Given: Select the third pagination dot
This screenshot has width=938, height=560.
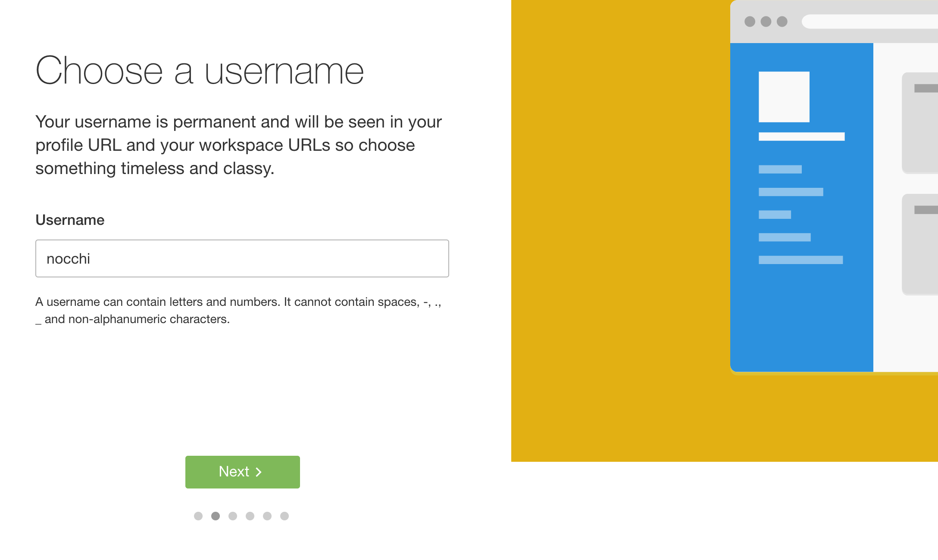Looking at the screenshot, I should pyautogui.click(x=233, y=516).
